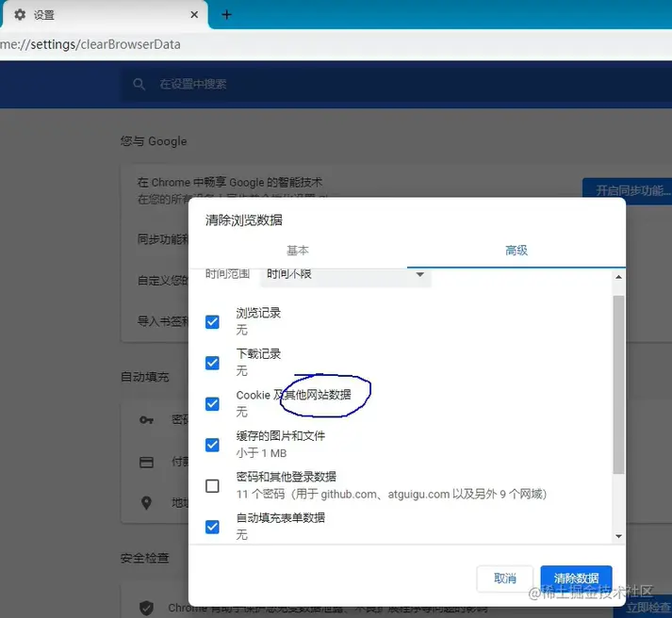
Task: Click the dialog's vertical scrollbar thumb
Action: click(x=618, y=384)
